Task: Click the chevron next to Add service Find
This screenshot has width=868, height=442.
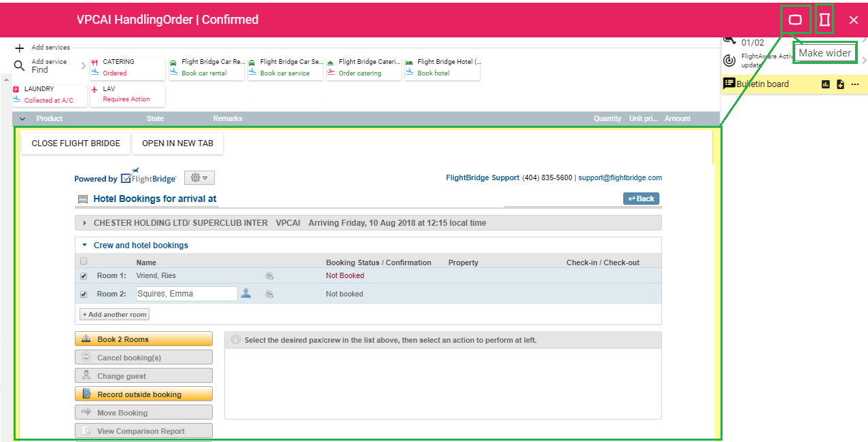Action: point(84,66)
